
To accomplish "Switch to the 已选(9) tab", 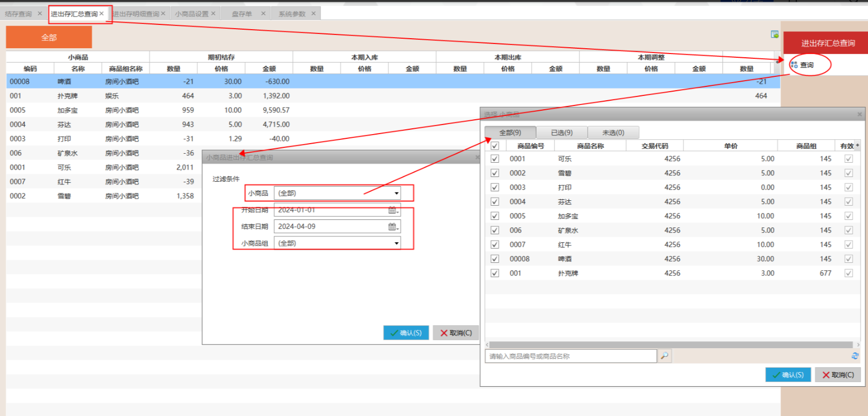I will click(561, 132).
